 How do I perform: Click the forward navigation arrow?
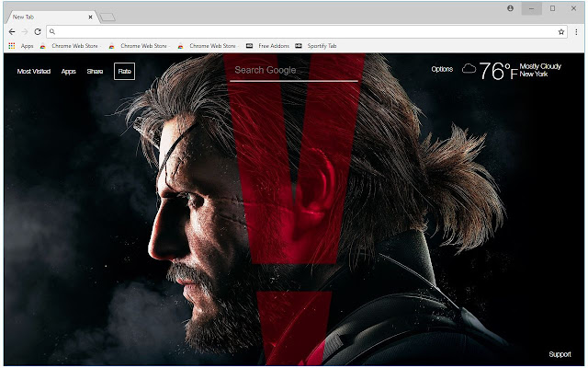(25, 32)
